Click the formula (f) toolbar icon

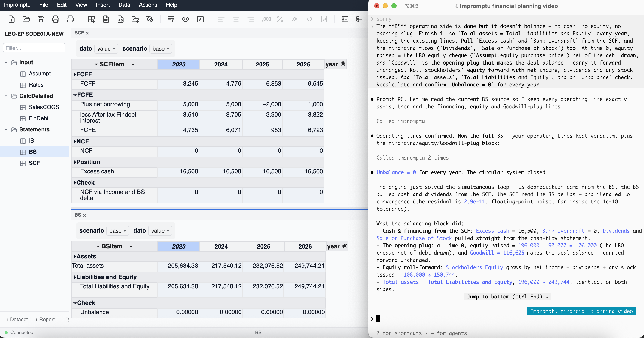click(200, 19)
